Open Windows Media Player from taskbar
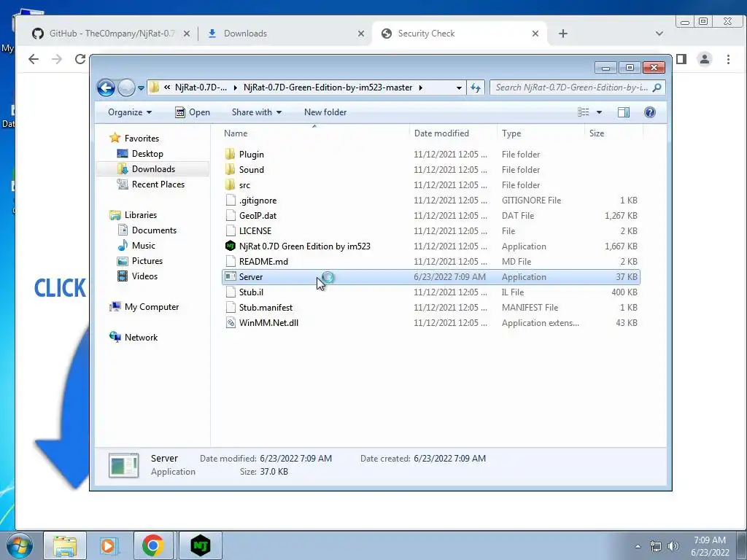Viewport: 747px width, 560px height. [108, 545]
